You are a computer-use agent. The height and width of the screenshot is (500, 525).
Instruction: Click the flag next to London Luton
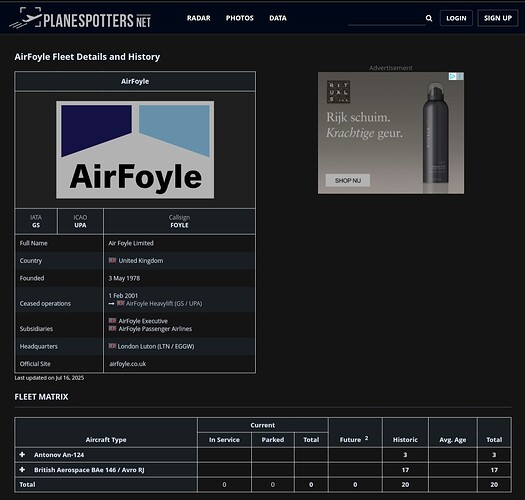tap(112, 346)
